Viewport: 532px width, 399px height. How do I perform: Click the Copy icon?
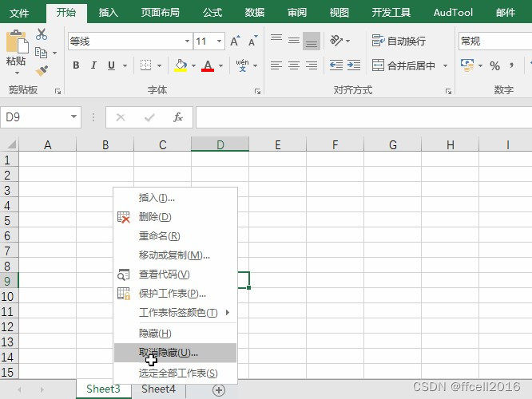pyautogui.click(x=42, y=53)
